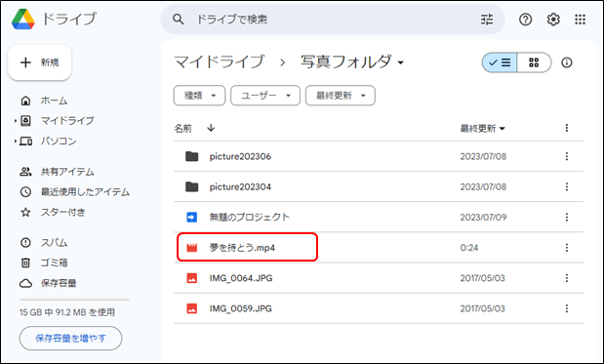This screenshot has height=364, width=604.
Task: Click the storage usage progress bar
Action: [x=75, y=300]
